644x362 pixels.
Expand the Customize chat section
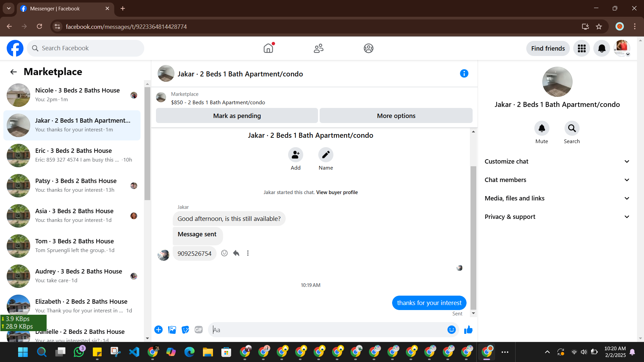click(x=557, y=162)
